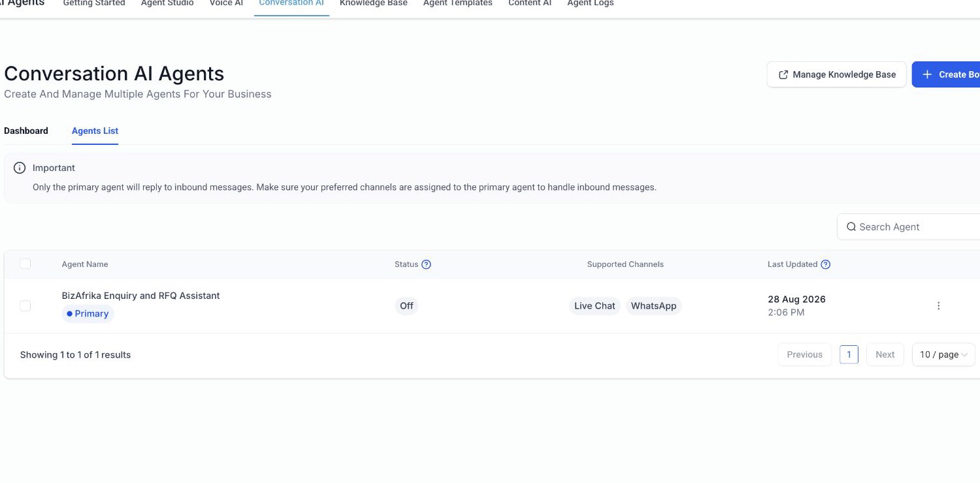Open the Getting Started tab

[94, 3]
